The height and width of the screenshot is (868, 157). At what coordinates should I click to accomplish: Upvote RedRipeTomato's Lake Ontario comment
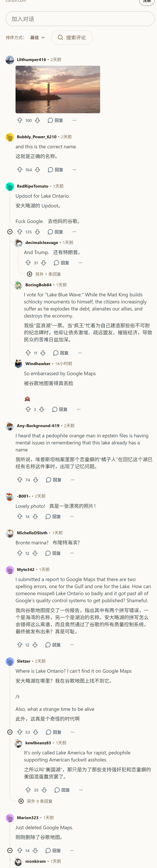tap(20, 231)
